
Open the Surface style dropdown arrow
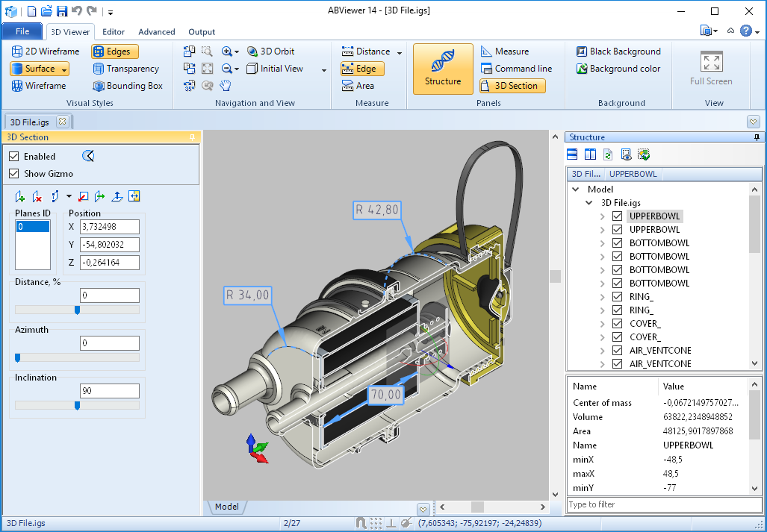click(64, 69)
